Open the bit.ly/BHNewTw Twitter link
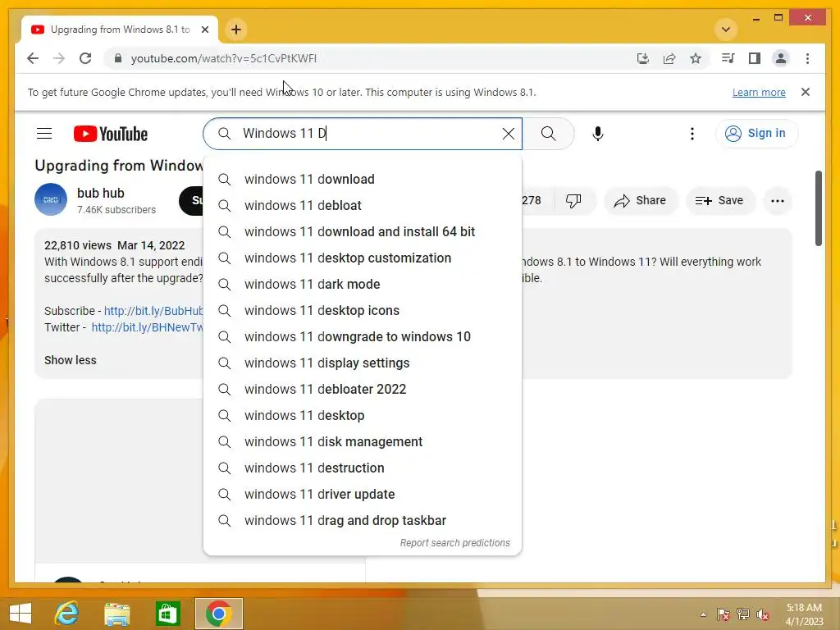 pos(148,327)
